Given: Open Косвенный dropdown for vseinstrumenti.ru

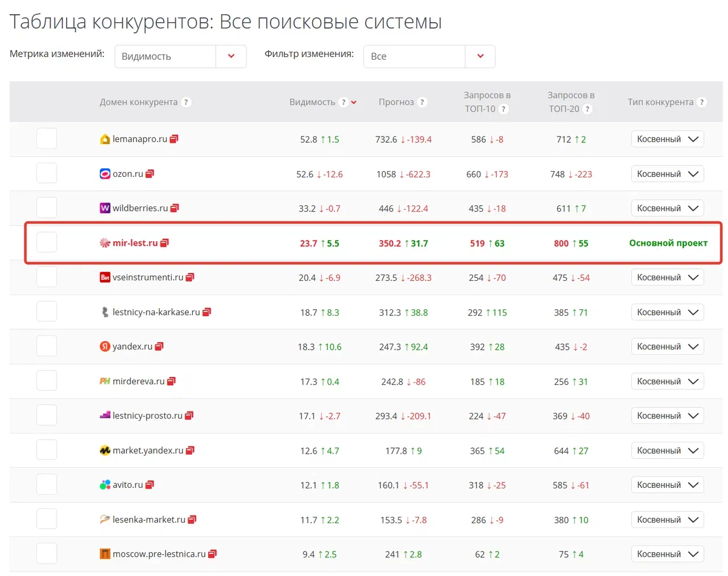Looking at the screenshot, I should click(668, 277).
